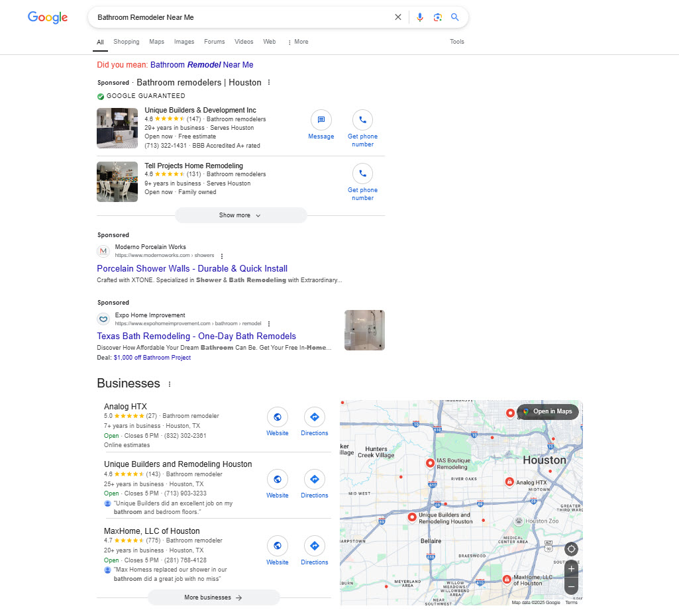This screenshot has height=616, width=679.
Task: Clear the search query with the X icon
Action: 397,17
